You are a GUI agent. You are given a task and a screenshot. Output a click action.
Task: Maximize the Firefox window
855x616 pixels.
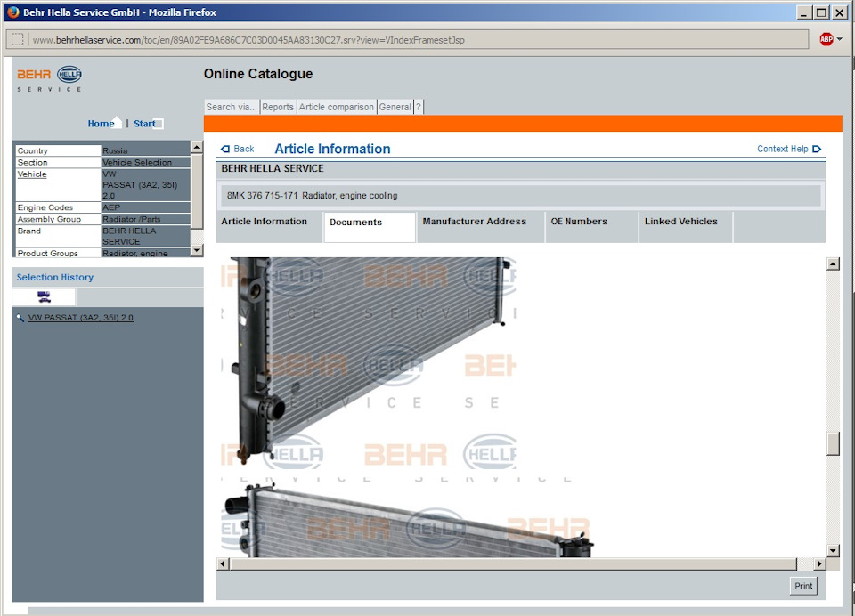click(821, 12)
